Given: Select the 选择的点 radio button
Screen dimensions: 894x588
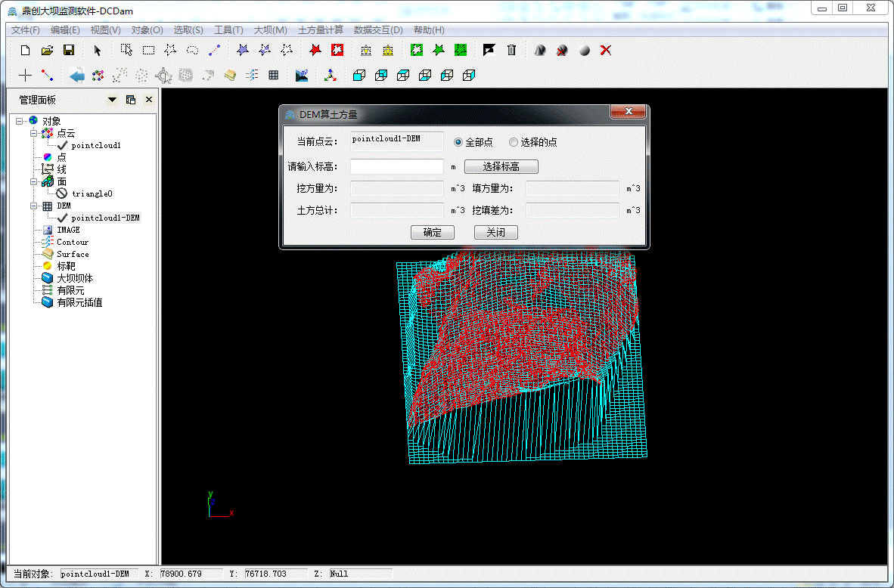Looking at the screenshot, I should pos(514,142).
